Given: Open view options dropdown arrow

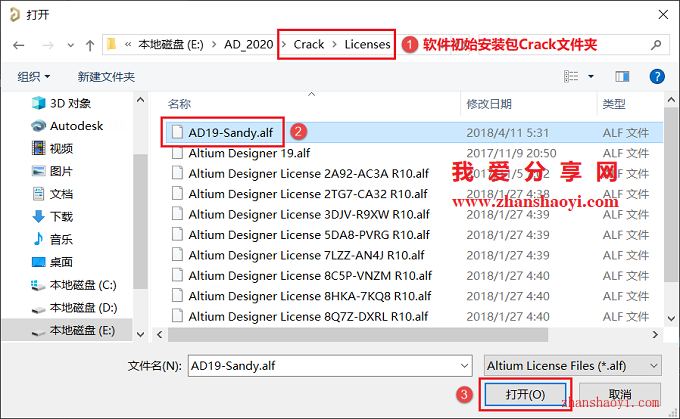Looking at the screenshot, I should pos(591,77).
